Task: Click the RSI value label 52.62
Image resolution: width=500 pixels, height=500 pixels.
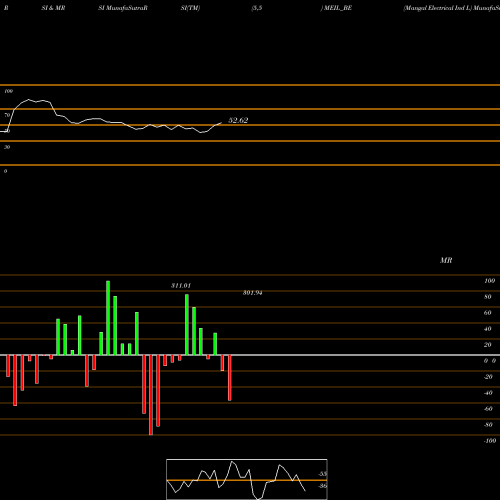Action: click(x=238, y=120)
